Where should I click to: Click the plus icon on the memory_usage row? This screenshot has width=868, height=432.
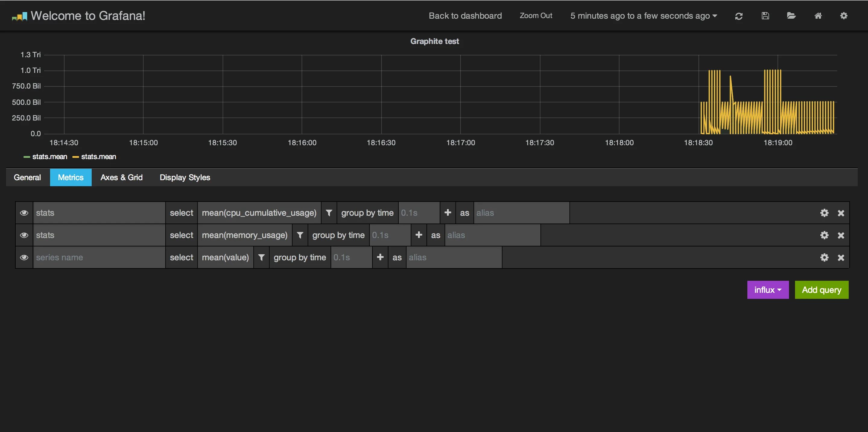[x=419, y=235]
